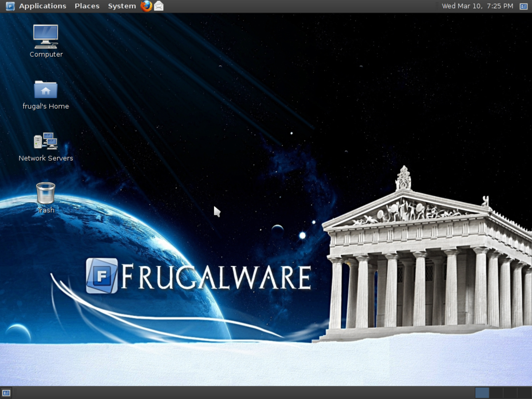Image resolution: width=532 pixels, height=399 pixels.
Task: Launch Firefox from the top panel
Action: click(146, 6)
